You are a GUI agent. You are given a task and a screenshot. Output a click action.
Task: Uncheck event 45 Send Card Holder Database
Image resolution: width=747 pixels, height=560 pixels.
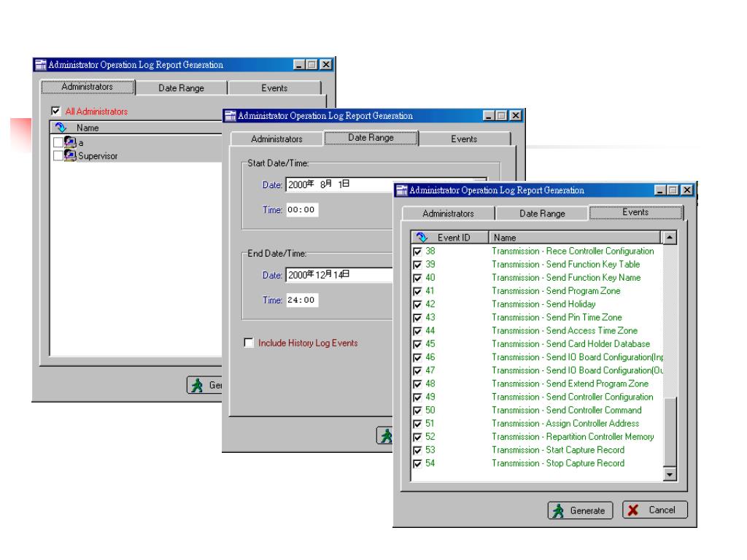(x=417, y=344)
